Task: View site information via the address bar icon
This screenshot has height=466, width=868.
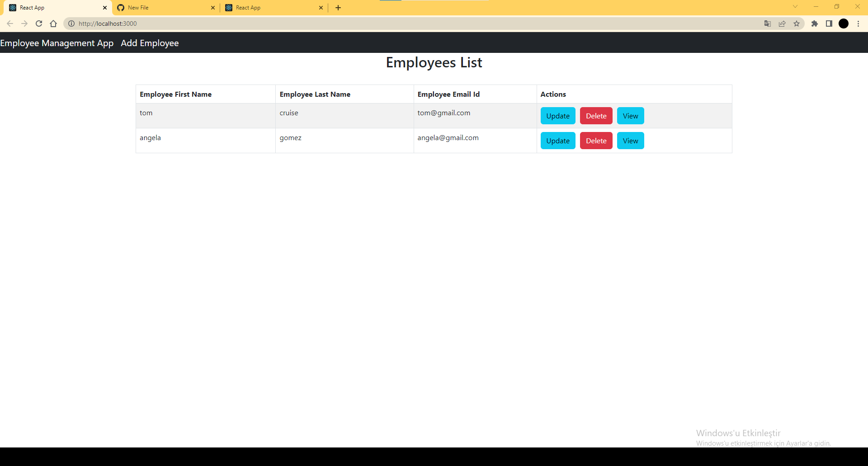Action: [71, 24]
